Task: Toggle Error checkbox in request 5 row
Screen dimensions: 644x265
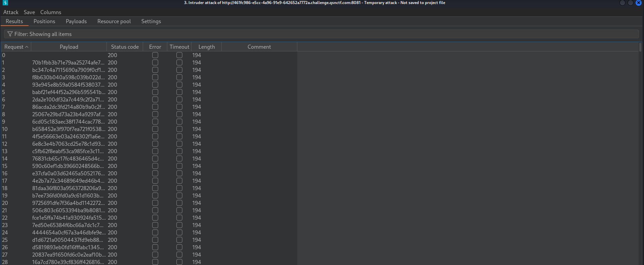Action: (x=155, y=92)
